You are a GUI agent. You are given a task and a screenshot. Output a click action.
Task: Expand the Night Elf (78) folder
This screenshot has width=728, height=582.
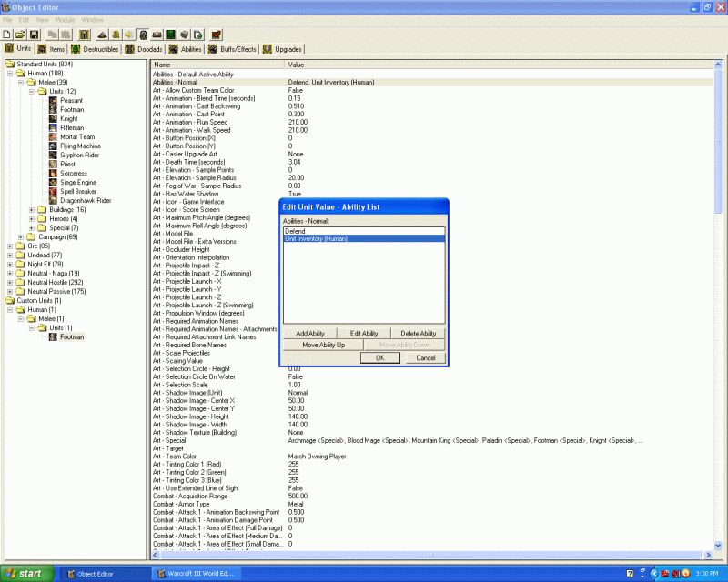click(10, 264)
